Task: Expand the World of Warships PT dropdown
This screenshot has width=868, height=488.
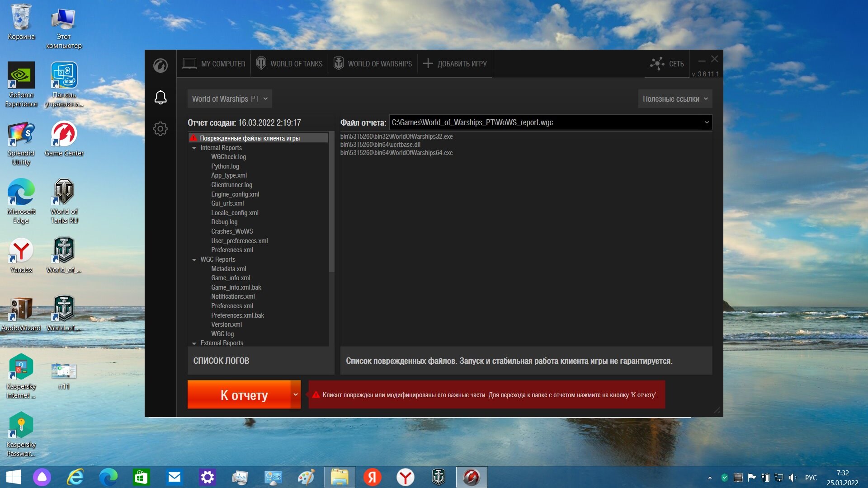Action: tap(230, 99)
